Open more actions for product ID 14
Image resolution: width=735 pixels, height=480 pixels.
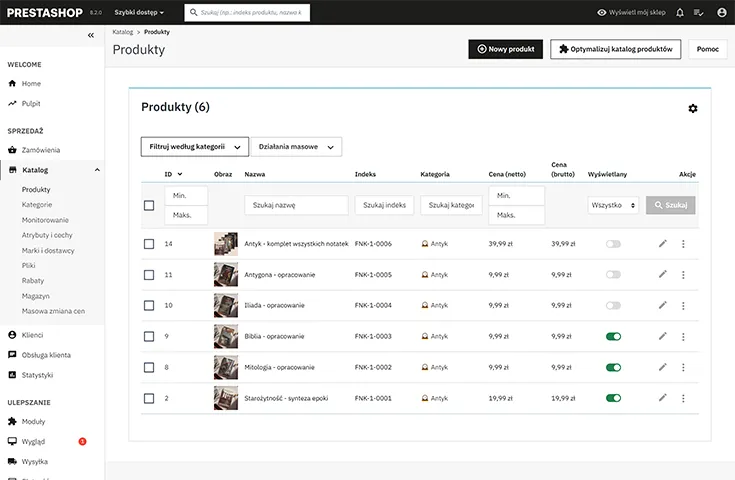(683, 244)
